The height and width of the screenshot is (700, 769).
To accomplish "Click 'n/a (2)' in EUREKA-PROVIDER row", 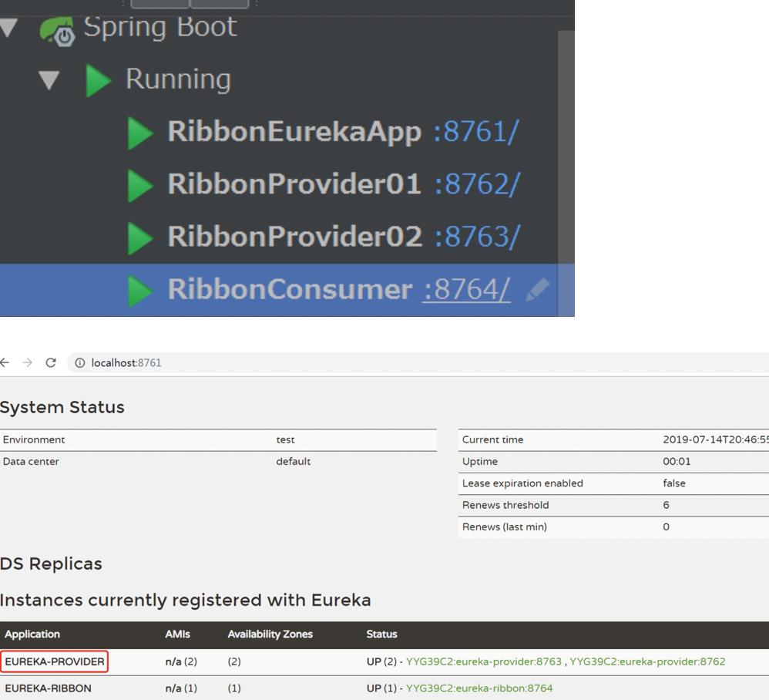I will point(181,661).
